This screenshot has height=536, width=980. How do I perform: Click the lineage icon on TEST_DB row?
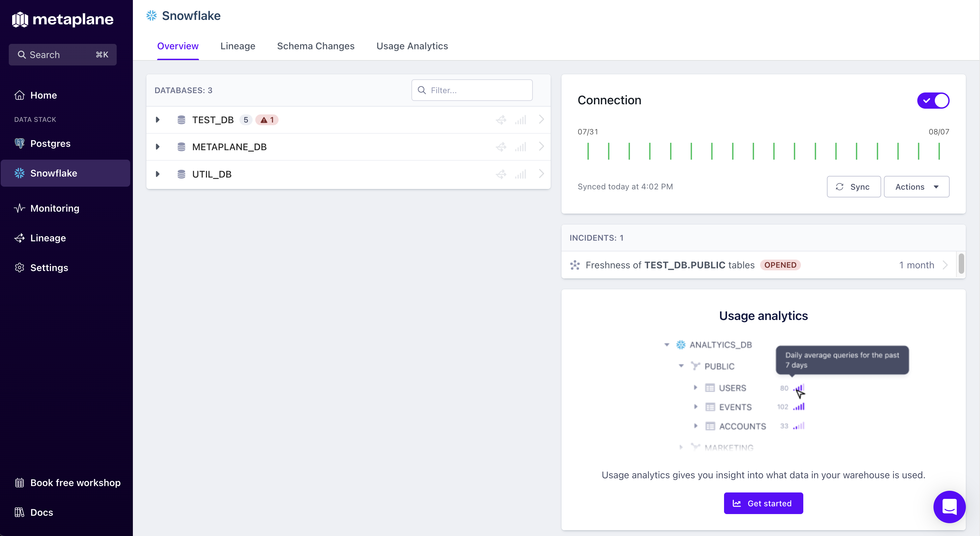(x=501, y=120)
